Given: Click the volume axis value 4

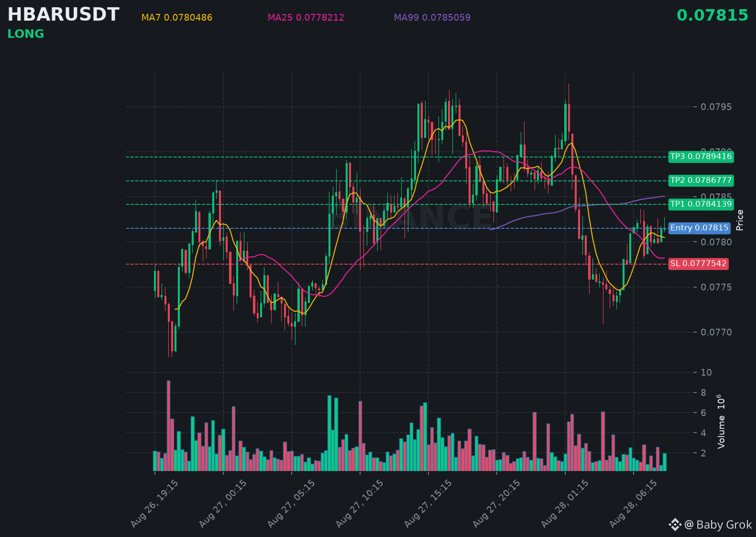Looking at the screenshot, I should pyautogui.click(x=703, y=433).
